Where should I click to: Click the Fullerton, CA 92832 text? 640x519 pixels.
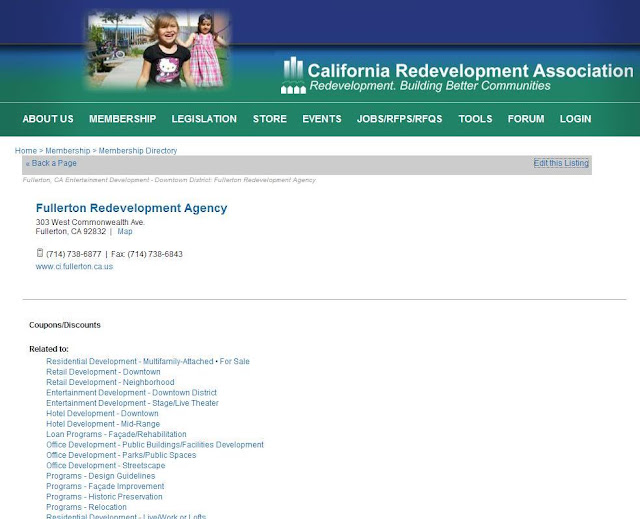tap(71, 231)
